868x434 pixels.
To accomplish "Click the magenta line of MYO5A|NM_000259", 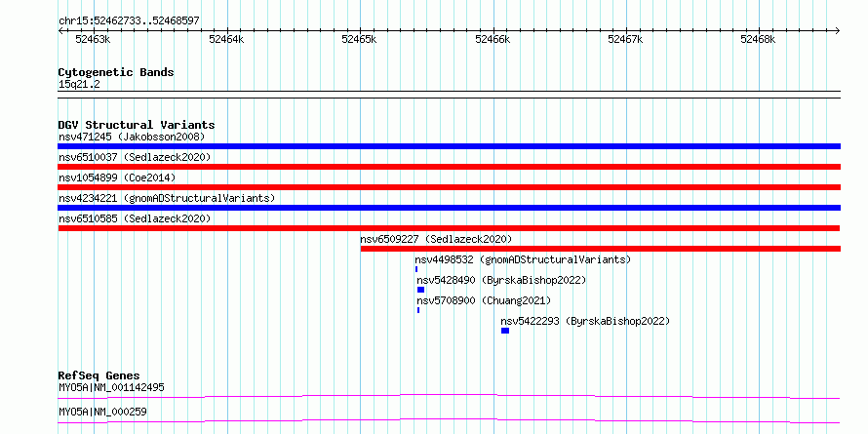I will click(449, 421).
